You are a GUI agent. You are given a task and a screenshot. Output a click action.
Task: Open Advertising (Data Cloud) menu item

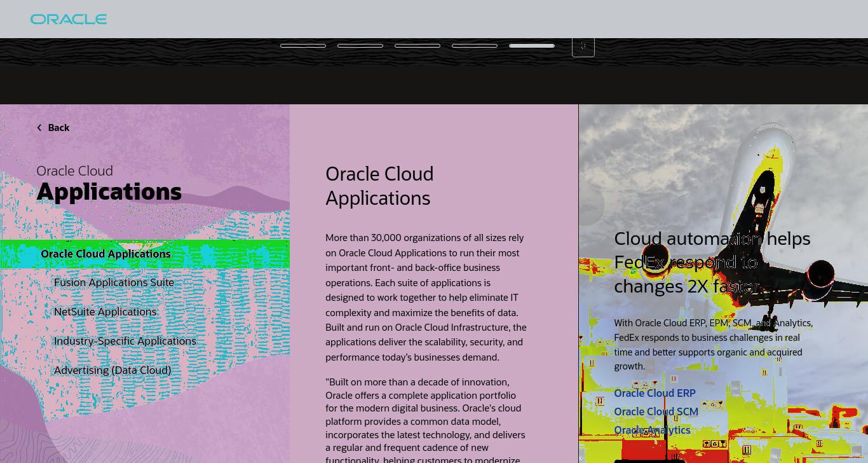click(112, 370)
